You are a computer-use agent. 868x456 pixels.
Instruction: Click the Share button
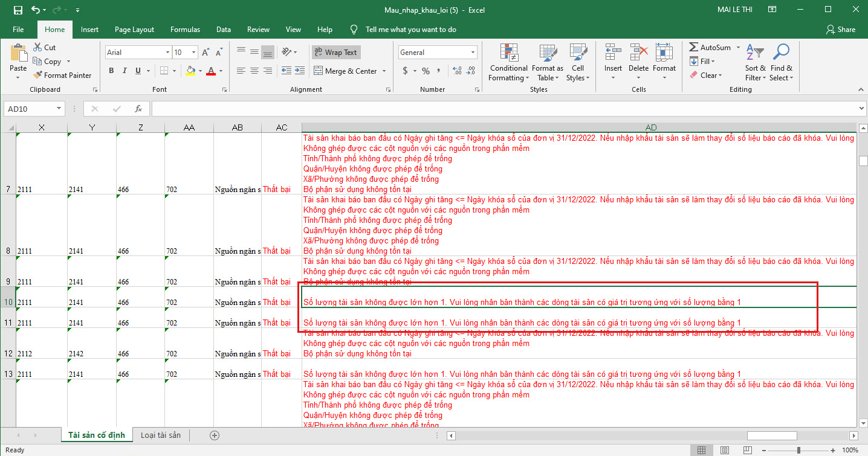pos(841,30)
